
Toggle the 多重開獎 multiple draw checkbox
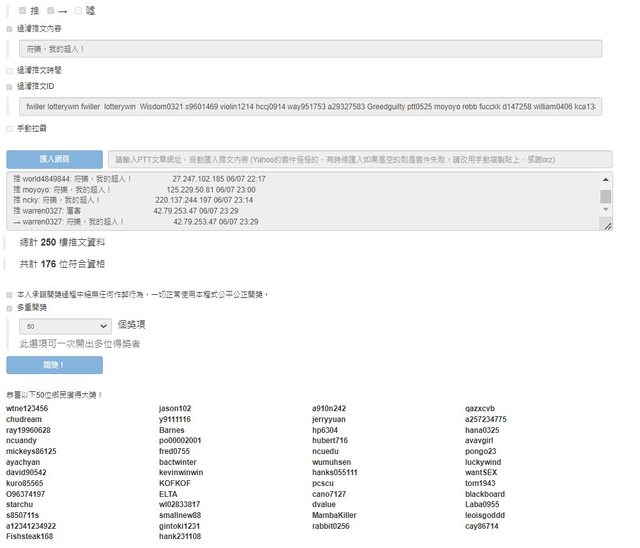click(x=10, y=309)
